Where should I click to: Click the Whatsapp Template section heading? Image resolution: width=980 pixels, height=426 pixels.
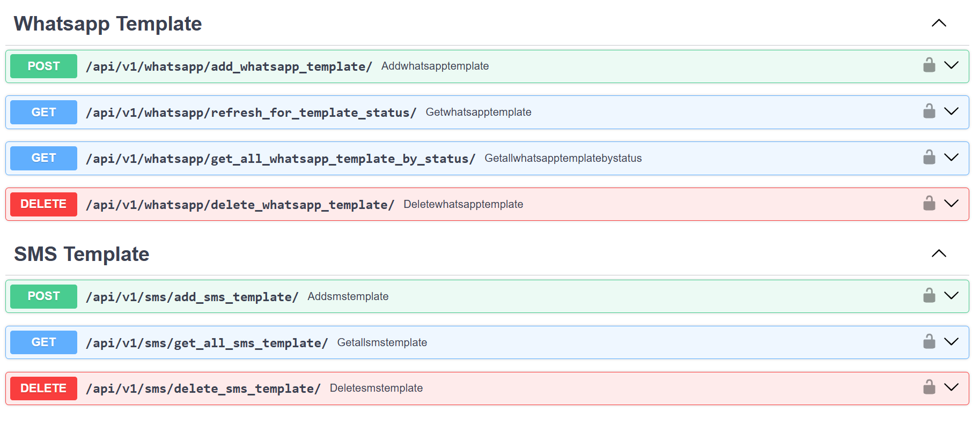[108, 24]
